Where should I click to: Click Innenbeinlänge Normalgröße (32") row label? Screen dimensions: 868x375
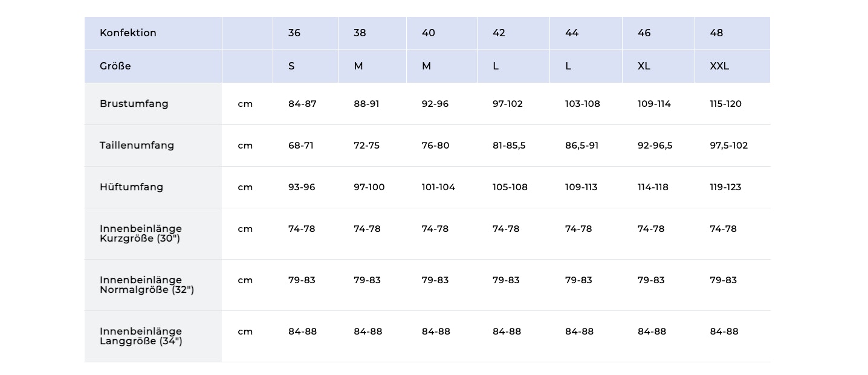pyautogui.click(x=147, y=284)
